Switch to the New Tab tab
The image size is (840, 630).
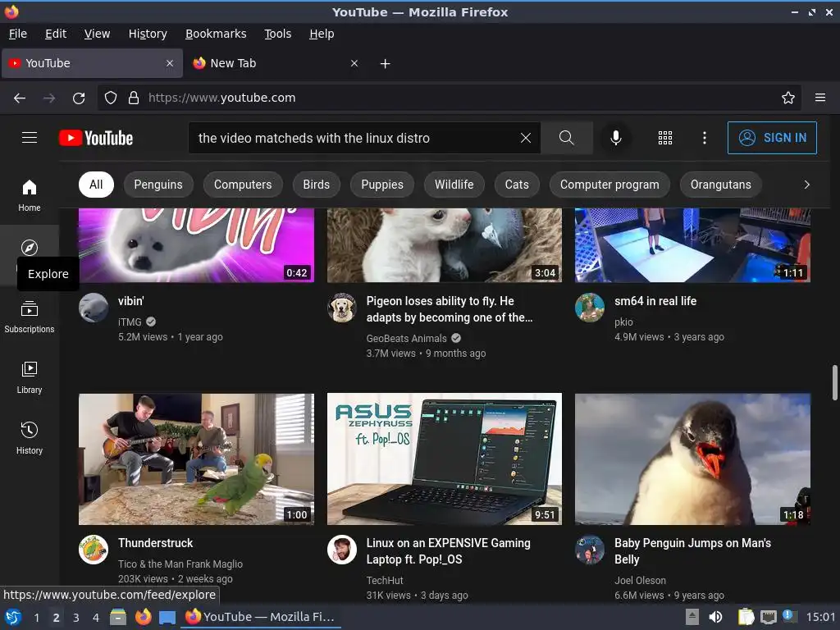tap(268, 63)
